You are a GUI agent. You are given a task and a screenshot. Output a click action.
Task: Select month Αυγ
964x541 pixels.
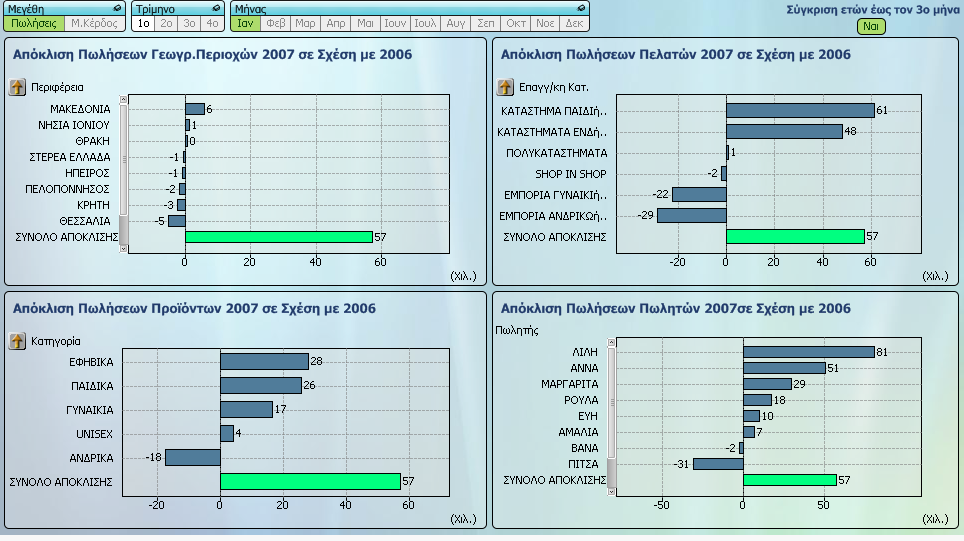click(455, 23)
